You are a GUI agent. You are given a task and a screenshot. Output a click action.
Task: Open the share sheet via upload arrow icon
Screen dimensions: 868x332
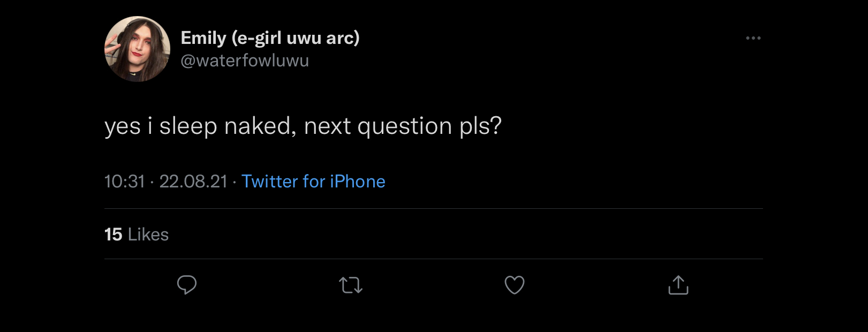tap(678, 285)
